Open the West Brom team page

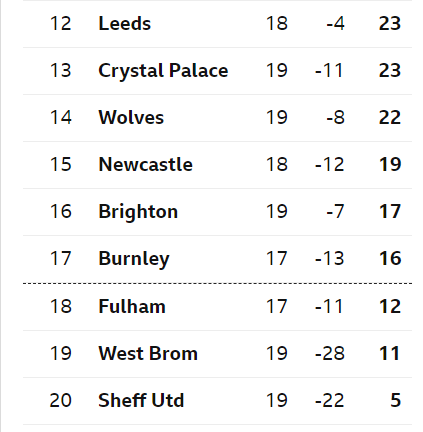(148, 354)
